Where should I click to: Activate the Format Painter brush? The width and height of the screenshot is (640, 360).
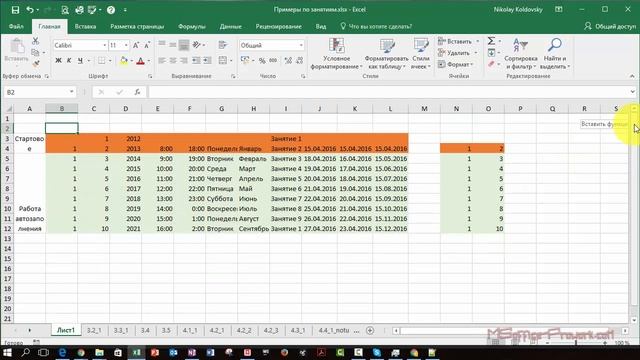pyautogui.click(x=36, y=64)
